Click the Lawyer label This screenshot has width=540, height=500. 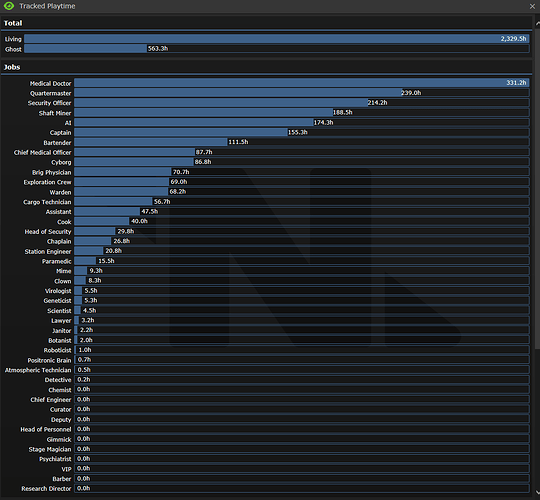tap(61, 321)
